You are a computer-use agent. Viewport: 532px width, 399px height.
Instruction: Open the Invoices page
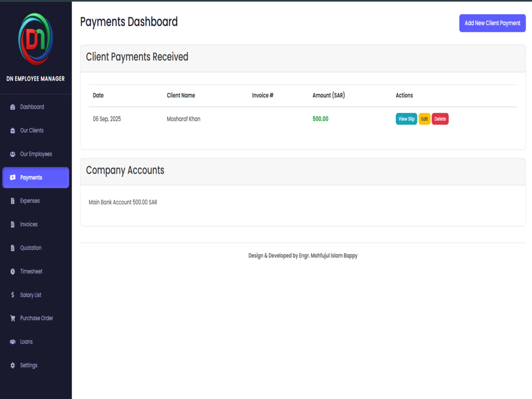(36, 225)
